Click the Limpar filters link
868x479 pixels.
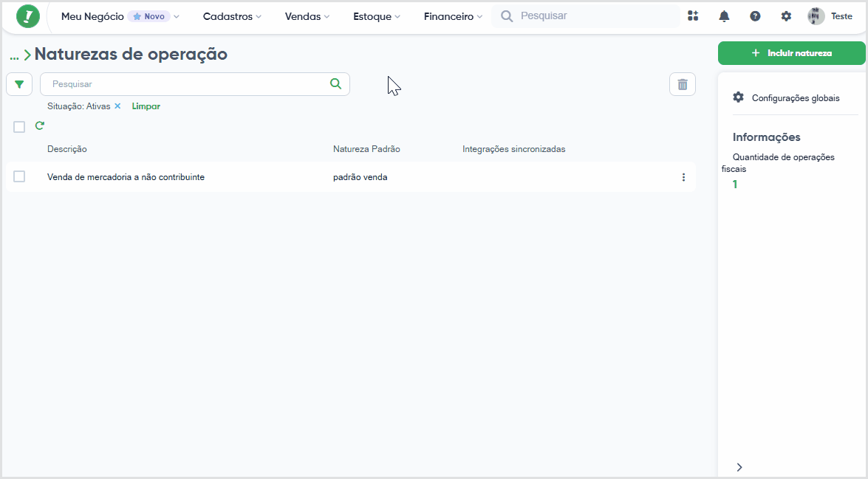coord(146,106)
